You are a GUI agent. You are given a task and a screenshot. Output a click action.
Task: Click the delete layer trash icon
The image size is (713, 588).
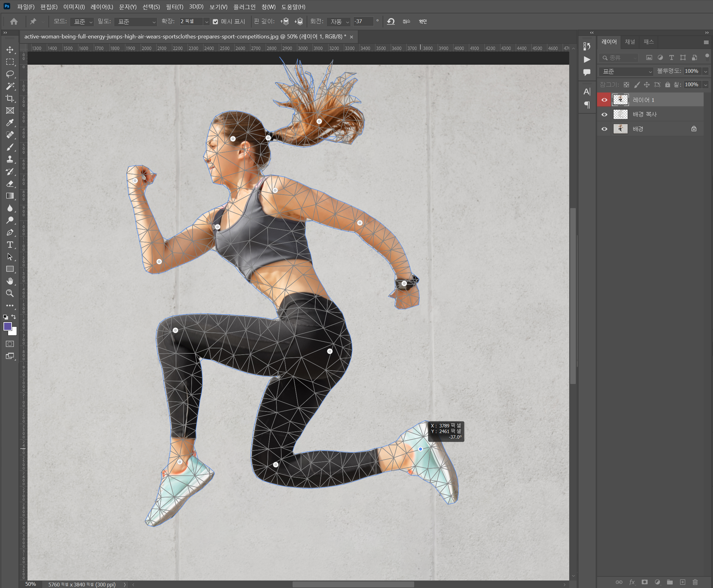click(695, 582)
